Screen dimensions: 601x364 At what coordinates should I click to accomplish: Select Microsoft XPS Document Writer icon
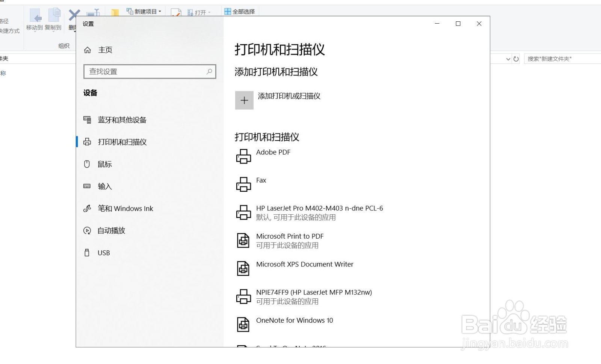[243, 268]
